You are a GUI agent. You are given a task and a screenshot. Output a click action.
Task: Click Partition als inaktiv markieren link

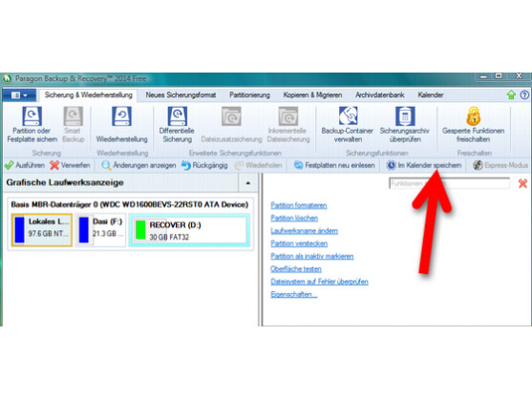tap(311, 256)
